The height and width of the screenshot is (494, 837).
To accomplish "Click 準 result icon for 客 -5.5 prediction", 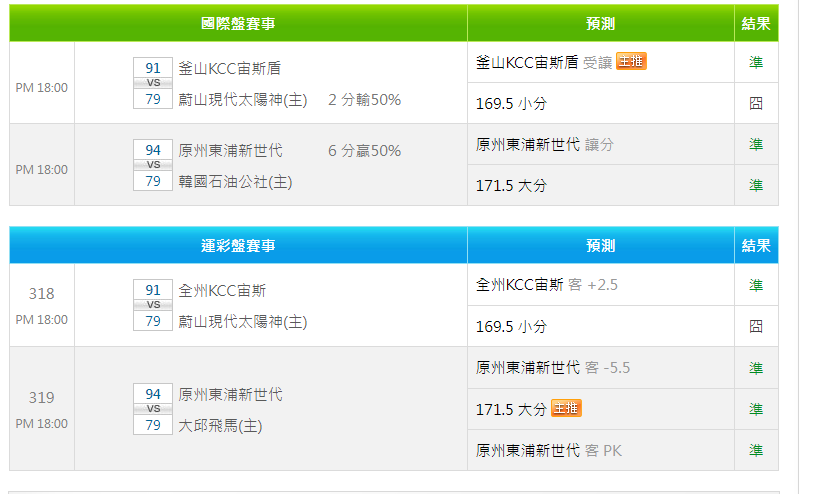I will pyautogui.click(x=756, y=367).
